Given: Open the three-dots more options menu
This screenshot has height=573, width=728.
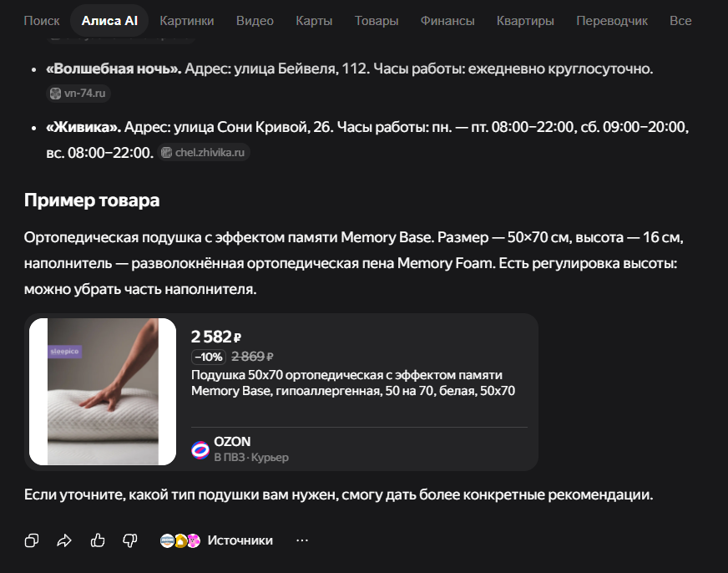Looking at the screenshot, I should pos(302,540).
